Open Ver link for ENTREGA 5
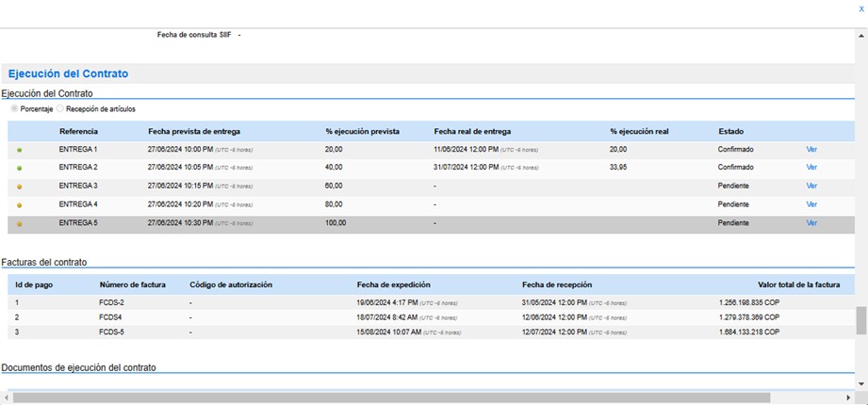The height and width of the screenshot is (405, 868). (811, 223)
